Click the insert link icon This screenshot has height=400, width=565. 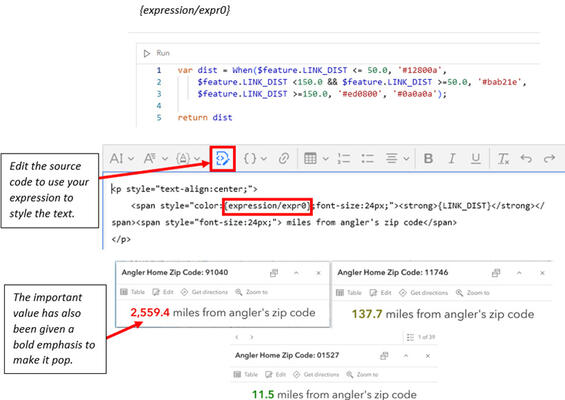(284, 159)
